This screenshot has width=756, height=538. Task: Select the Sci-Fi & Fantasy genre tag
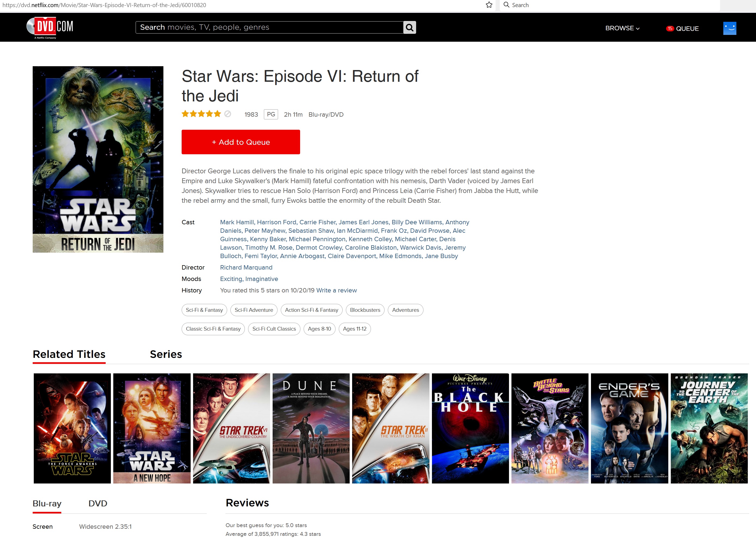[204, 310]
